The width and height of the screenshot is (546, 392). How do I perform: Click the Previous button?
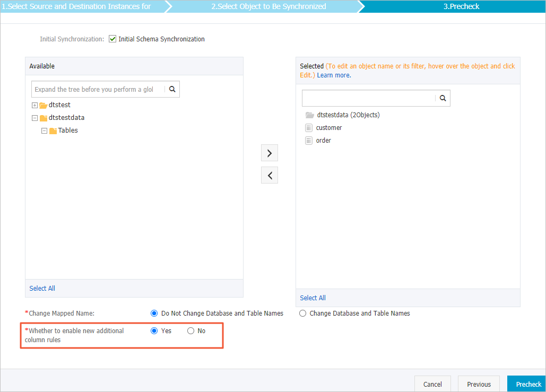pos(479,384)
